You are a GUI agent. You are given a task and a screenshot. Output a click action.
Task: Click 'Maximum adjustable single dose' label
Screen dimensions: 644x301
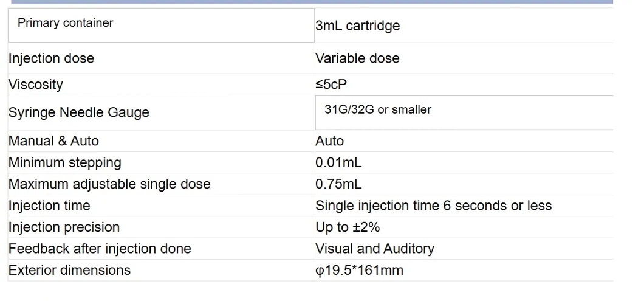(109, 184)
